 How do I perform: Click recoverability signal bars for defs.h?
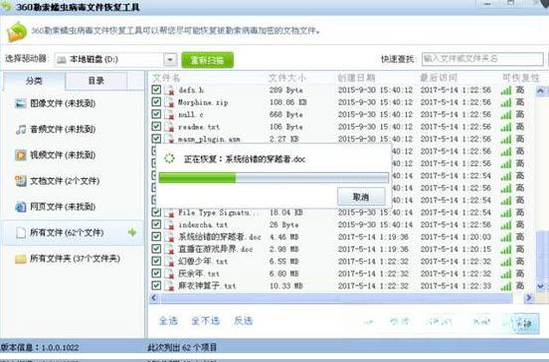coord(506,91)
